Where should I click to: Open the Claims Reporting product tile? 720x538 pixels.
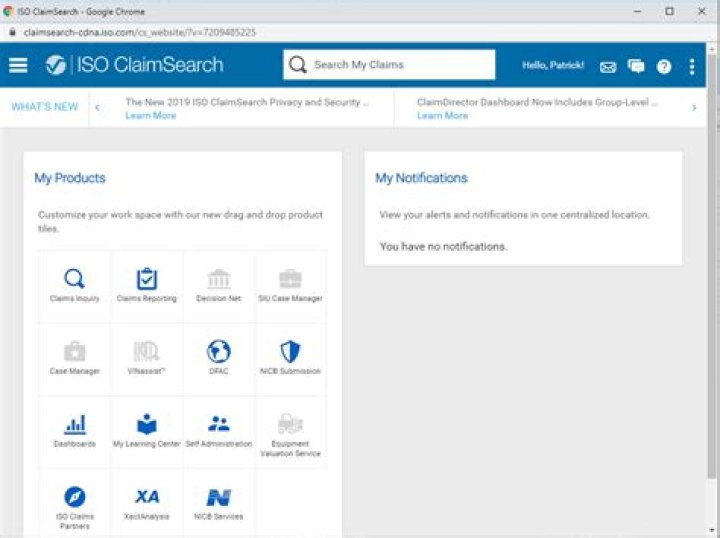click(146, 286)
